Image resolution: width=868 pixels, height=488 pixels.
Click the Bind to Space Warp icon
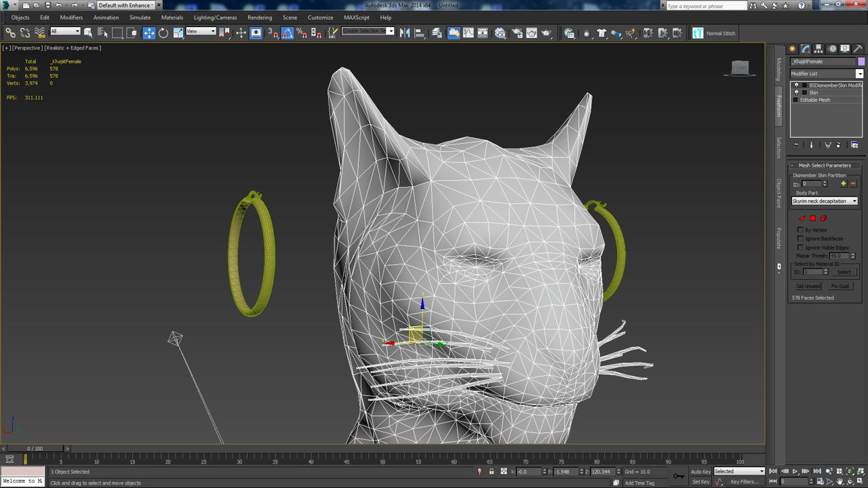(x=40, y=33)
